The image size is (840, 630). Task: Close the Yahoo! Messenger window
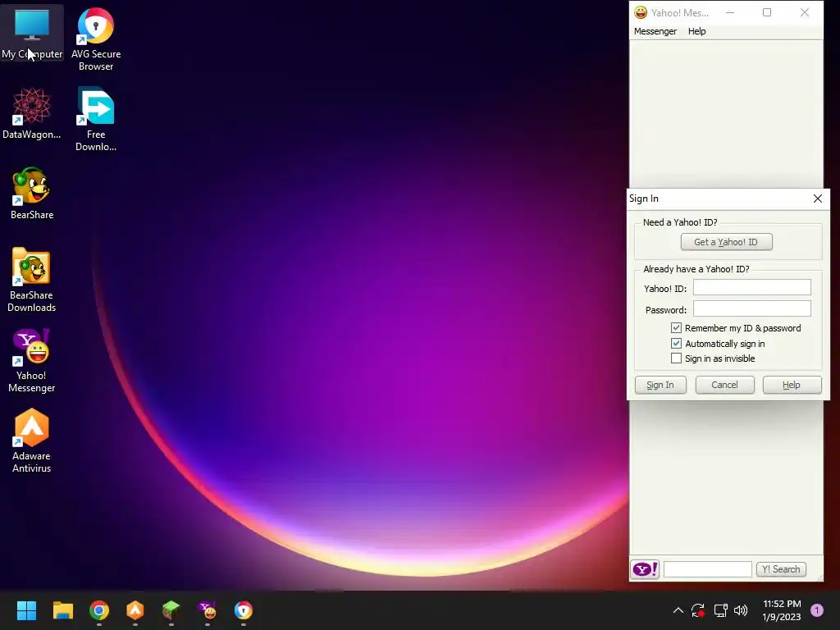[x=804, y=12]
